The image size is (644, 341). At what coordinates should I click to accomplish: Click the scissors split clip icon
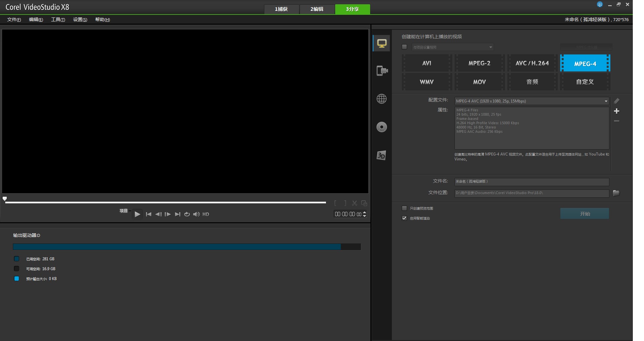point(355,203)
